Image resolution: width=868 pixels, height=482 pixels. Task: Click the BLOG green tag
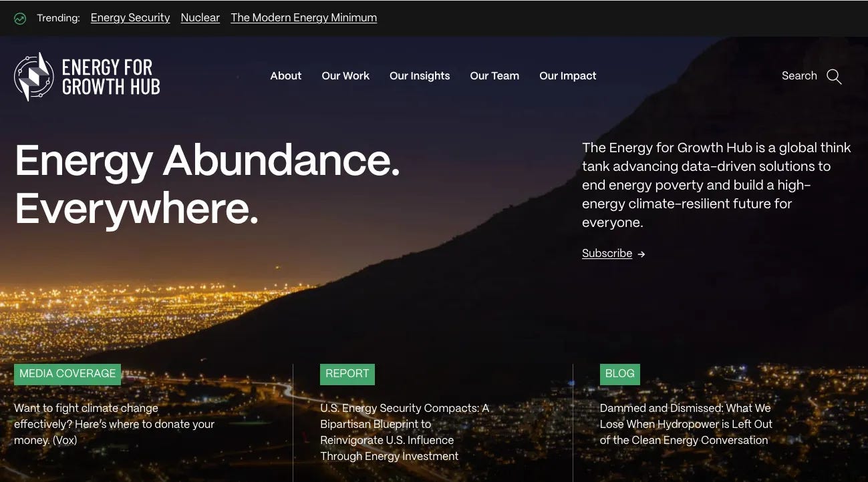(x=619, y=374)
